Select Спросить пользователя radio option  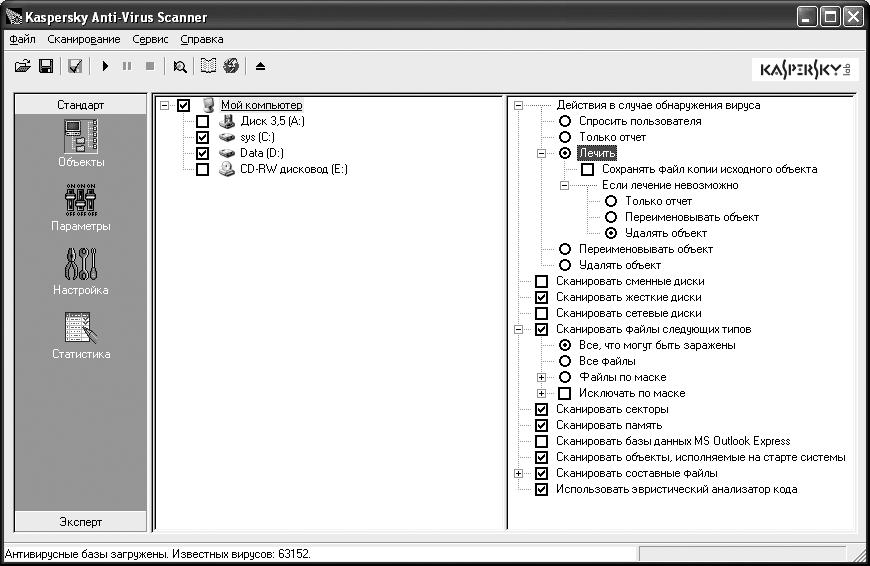click(565, 121)
